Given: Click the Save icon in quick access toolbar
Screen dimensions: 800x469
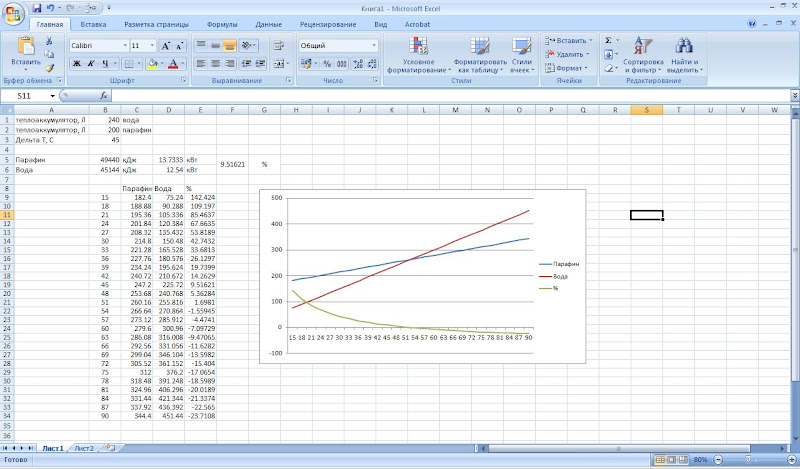Looking at the screenshot, I should (x=35, y=7).
